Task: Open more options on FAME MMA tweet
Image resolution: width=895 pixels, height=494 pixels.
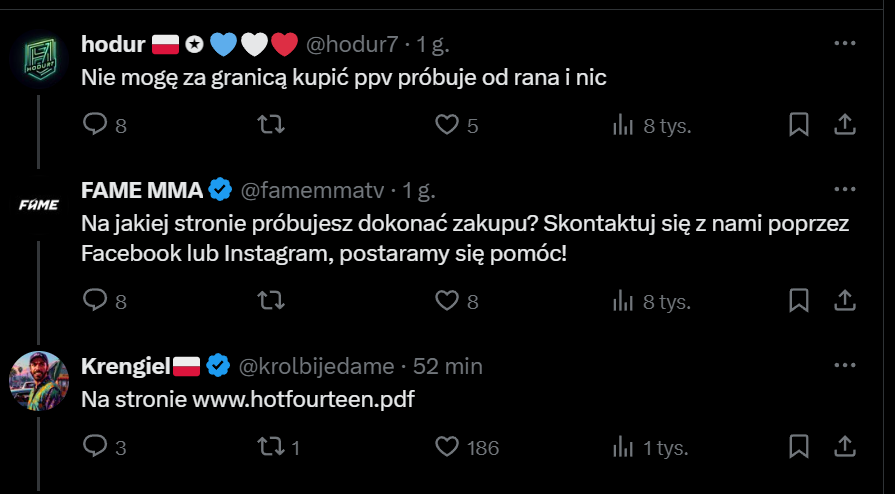Action: (x=845, y=189)
